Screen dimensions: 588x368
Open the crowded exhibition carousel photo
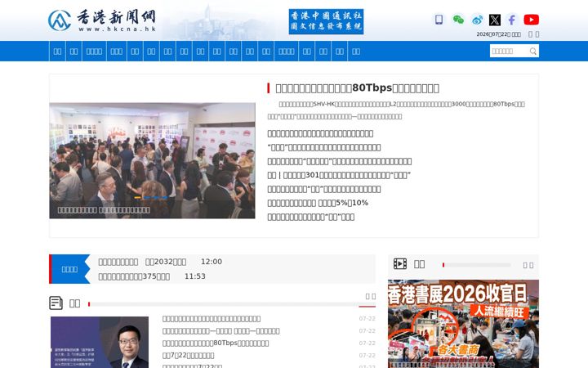(152, 161)
